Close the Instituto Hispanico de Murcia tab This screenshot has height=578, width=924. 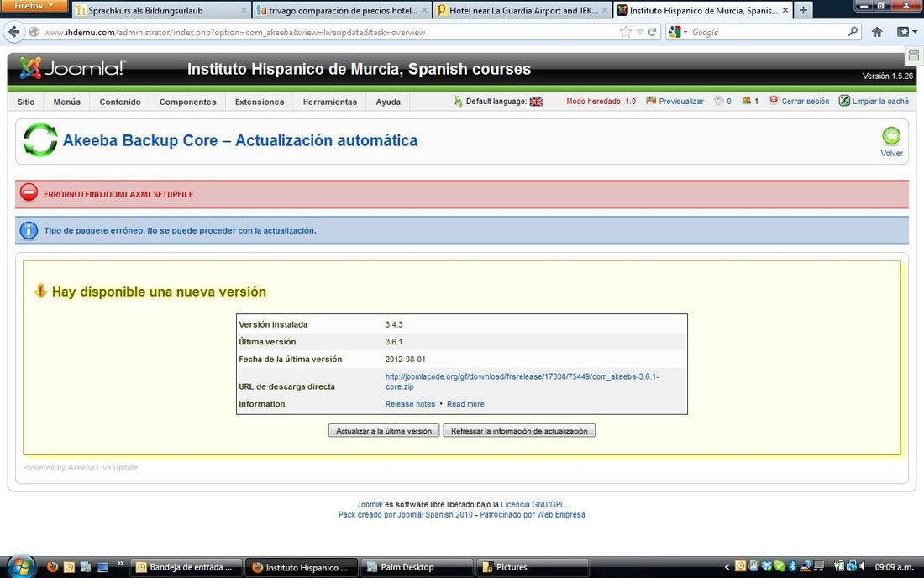pyautogui.click(x=785, y=10)
